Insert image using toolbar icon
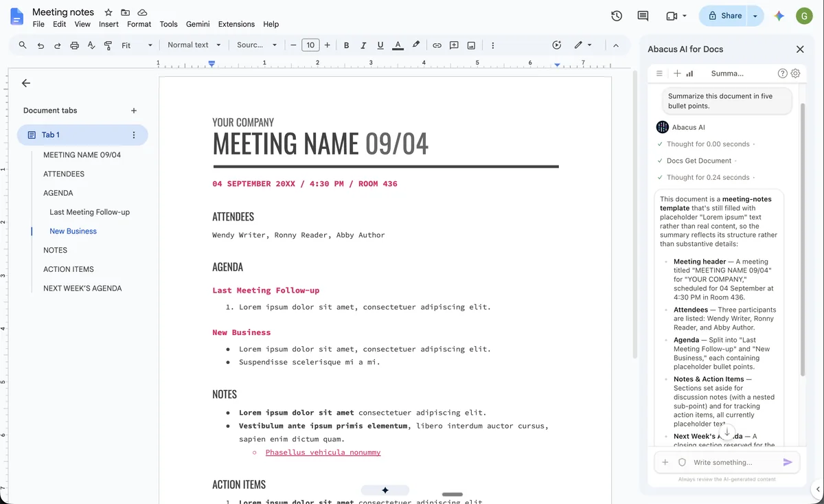Image resolution: width=824 pixels, height=504 pixels. 471,45
